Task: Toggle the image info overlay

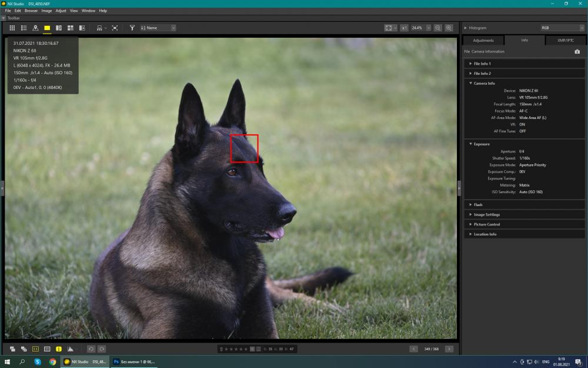Action: pos(58,349)
